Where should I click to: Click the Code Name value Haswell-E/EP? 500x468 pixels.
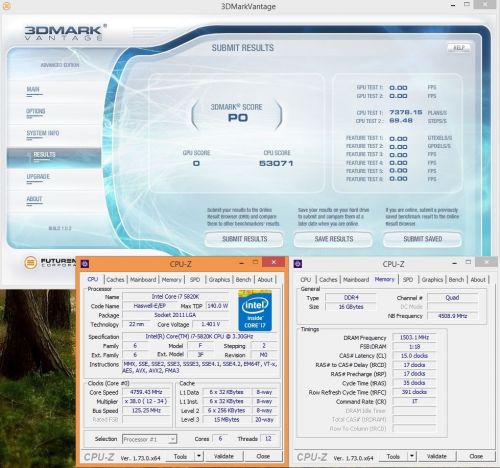tap(150, 306)
